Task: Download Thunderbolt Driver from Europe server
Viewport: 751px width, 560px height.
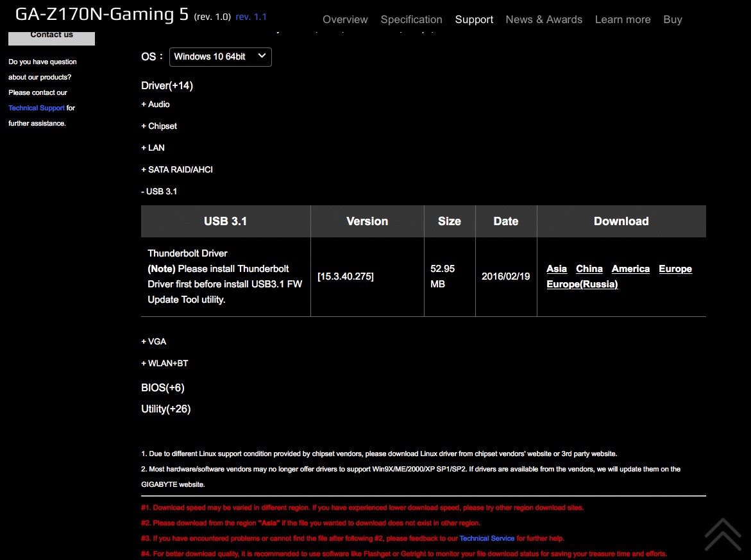Action: [675, 269]
